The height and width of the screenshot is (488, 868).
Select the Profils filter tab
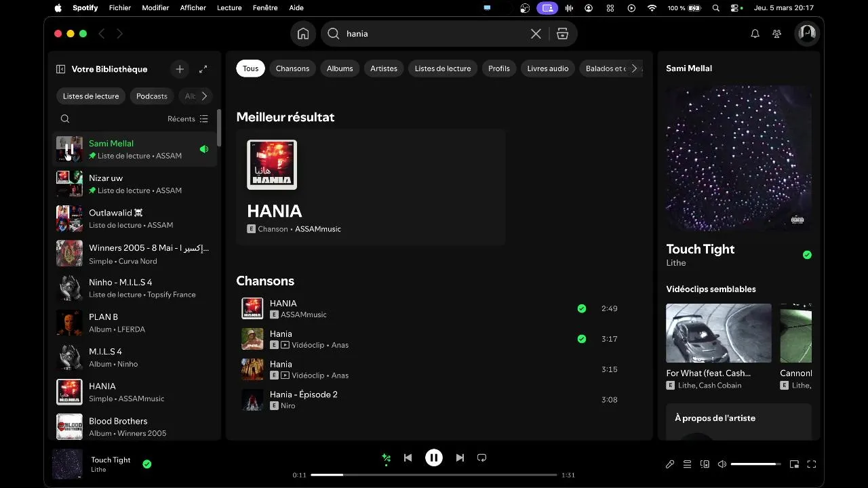tap(499, 68)
